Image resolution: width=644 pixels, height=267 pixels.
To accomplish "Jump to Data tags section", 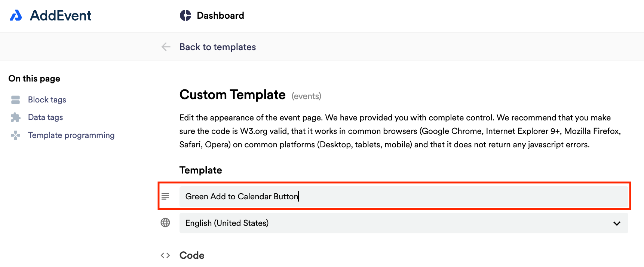I will click(45, 117).
